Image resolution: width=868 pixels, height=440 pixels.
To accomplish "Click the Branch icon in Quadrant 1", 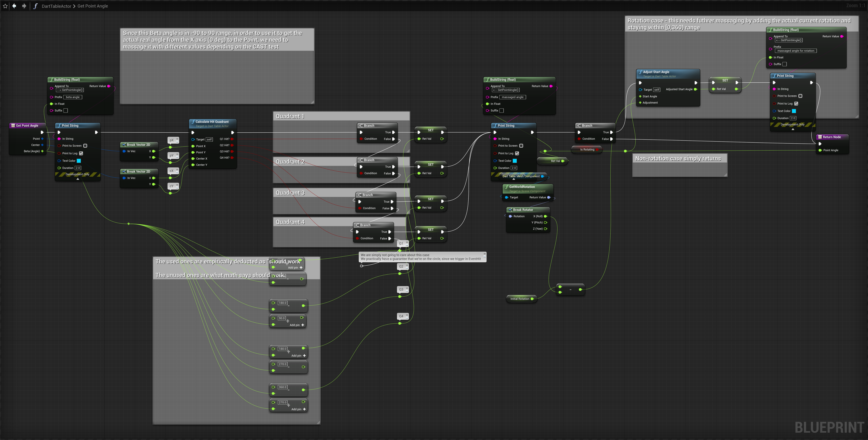I will click(x=361, y=125).
